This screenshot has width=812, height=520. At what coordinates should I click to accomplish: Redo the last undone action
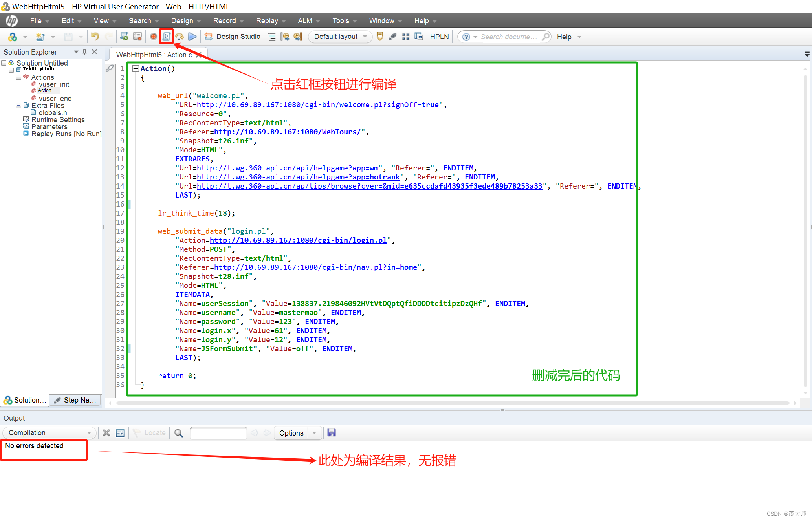point(109,37)
